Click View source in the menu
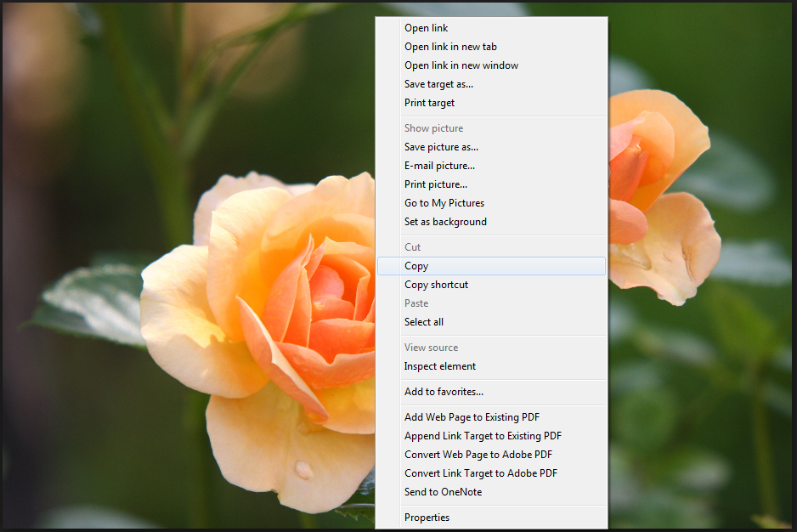The image size is (797, 532). 491,348
